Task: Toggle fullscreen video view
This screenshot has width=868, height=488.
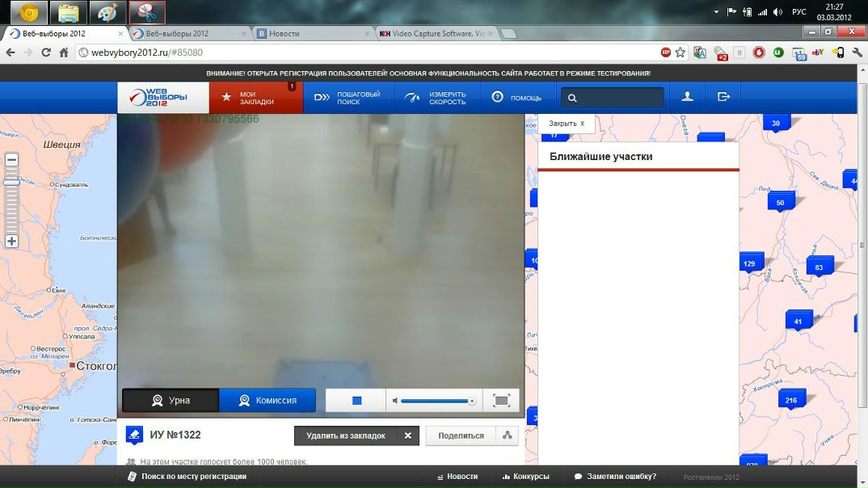Action: 501,401
